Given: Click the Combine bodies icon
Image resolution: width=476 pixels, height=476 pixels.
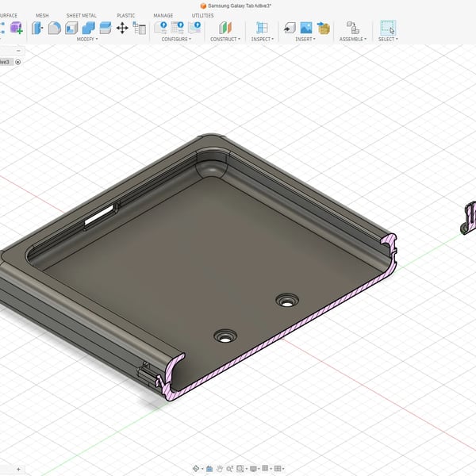Looking at the screenshot, I should click(x=88, y=28).
